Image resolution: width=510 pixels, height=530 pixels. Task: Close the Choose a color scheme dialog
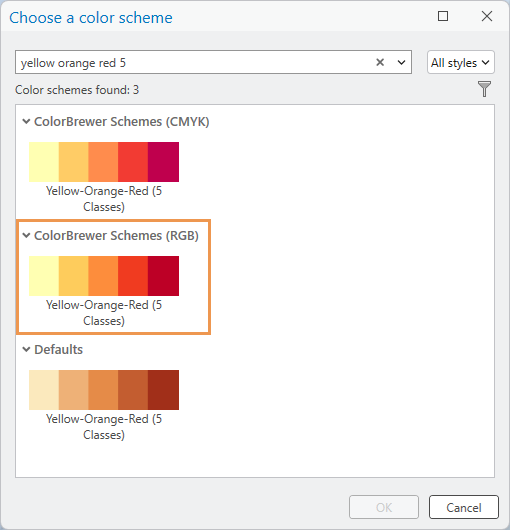487,16
